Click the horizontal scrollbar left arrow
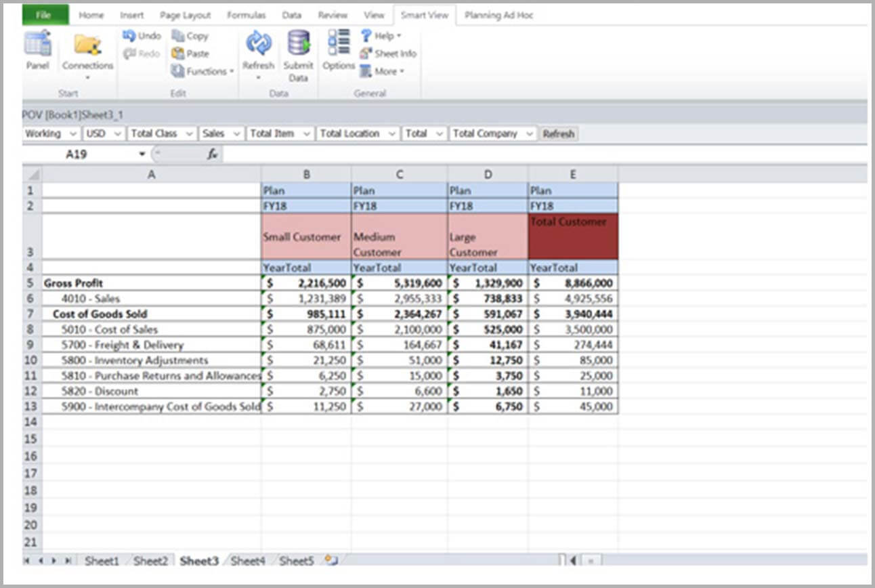875x588 pixels. pyautogui.click(x=574, y=560)
